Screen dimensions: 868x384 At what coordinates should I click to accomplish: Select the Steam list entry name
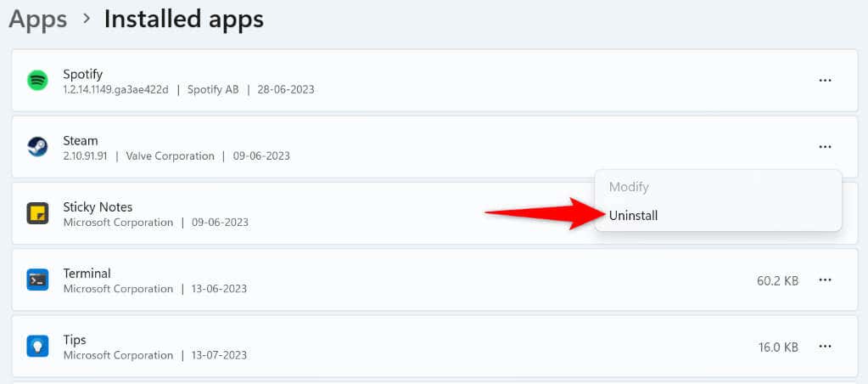(81, 141)
